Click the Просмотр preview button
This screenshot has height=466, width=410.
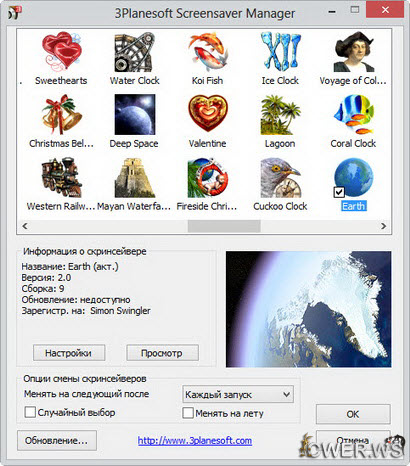(162, 353)
